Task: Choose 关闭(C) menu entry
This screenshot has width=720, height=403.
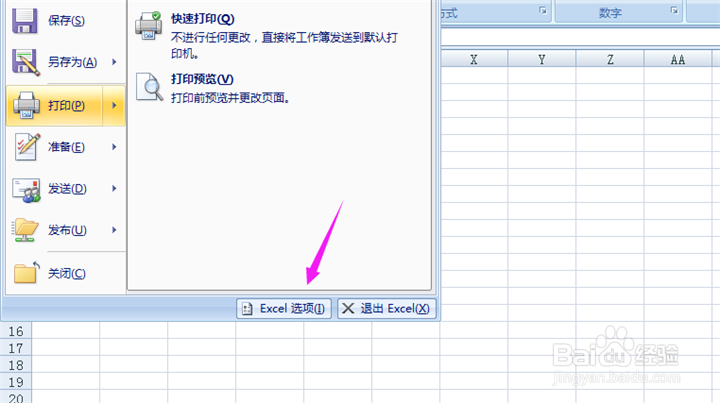Action: 66,274
